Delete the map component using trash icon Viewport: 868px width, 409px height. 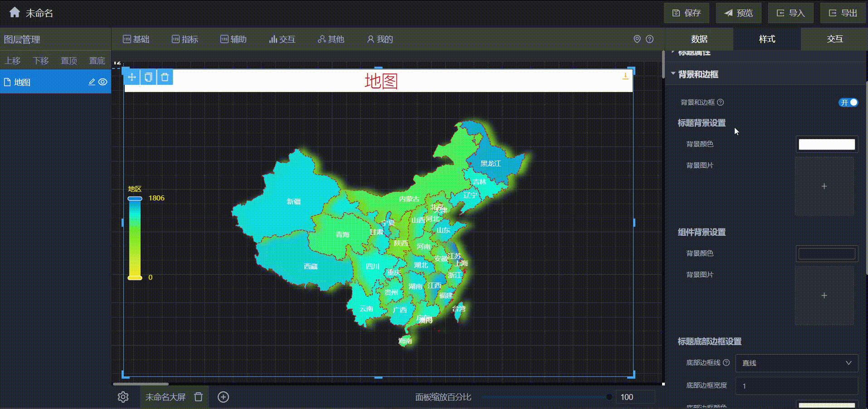pyautogui.click(x=165, y=77)
